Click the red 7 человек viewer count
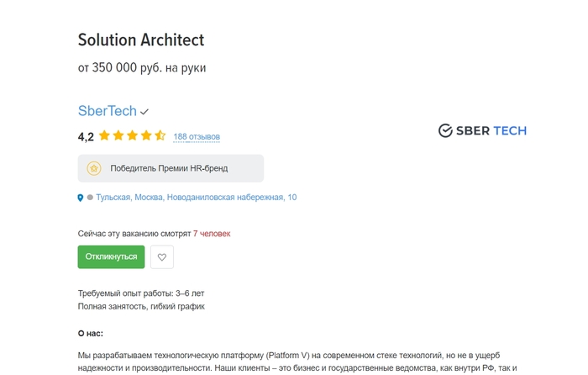Image resolution: width=588 pixels, height=375 pixels. click(x=212, y=233)
